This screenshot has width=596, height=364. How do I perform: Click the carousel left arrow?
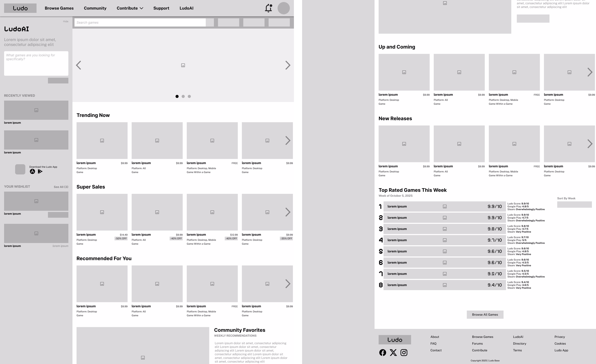tap(78, 65)
